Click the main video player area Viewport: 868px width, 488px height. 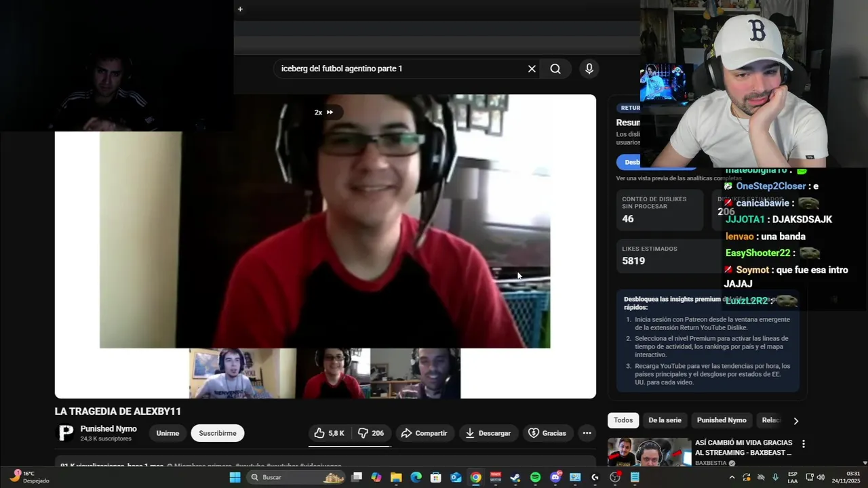pyautogui.click(x=325, y=246)
